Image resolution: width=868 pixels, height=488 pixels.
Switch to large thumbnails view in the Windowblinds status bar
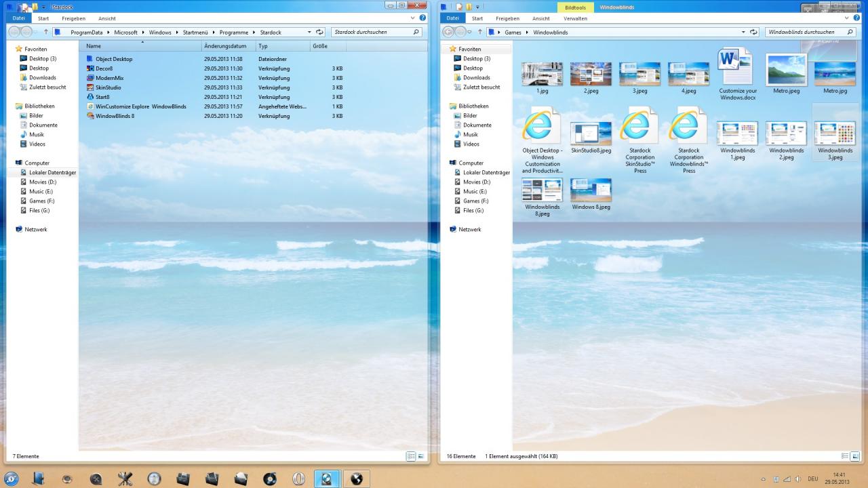click(855, 456)
